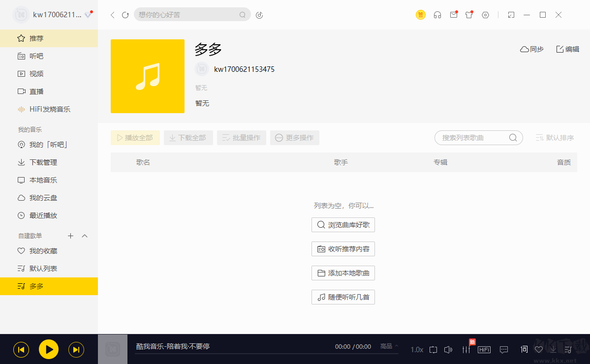The width and height of the screenshot is (590, 364).
Task: Click 同步 to sync the playlist
Action: 531,49
